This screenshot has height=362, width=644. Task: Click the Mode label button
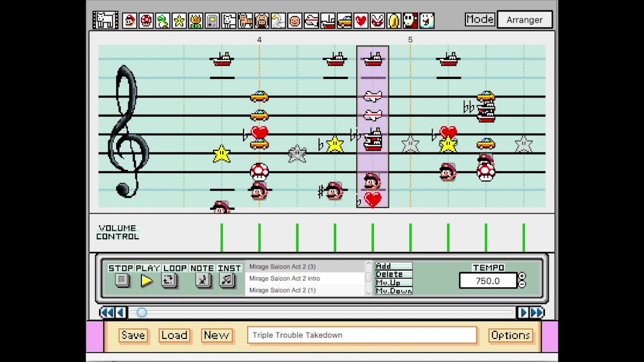point(479,20)
